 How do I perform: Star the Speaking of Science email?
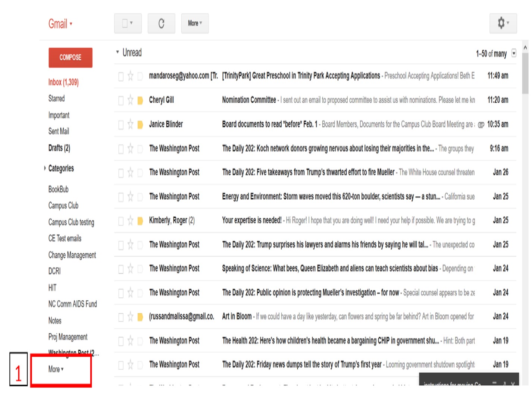point(130,269)
